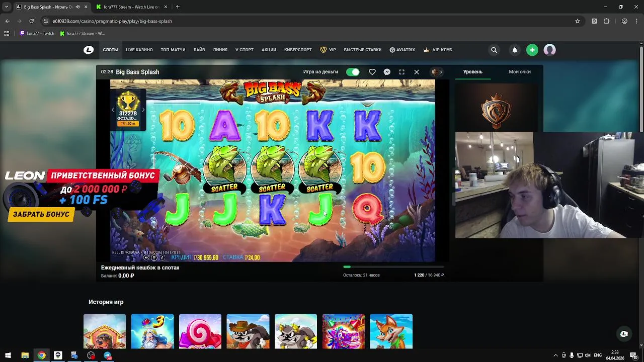
Task: Open the Киберспорт menu item
Action: click(x=298, y=50)
